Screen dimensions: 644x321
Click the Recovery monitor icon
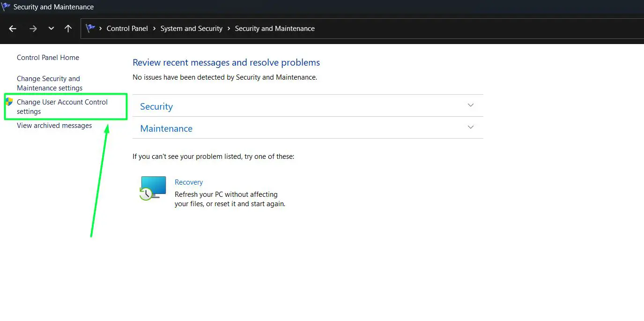click(x=153, y=187)
